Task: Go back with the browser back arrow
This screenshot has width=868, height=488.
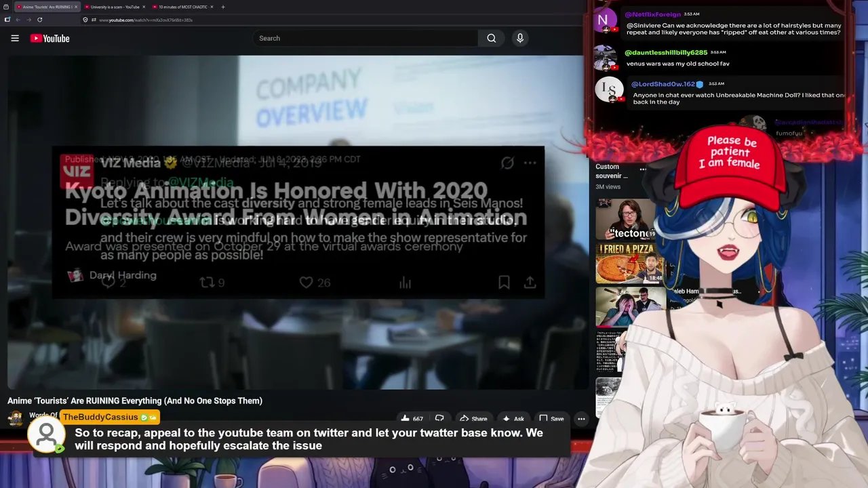Action: click(18, 20)
